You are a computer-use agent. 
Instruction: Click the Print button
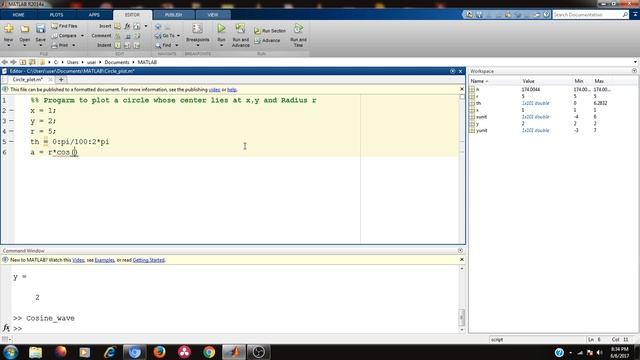[x=60, y=45]
